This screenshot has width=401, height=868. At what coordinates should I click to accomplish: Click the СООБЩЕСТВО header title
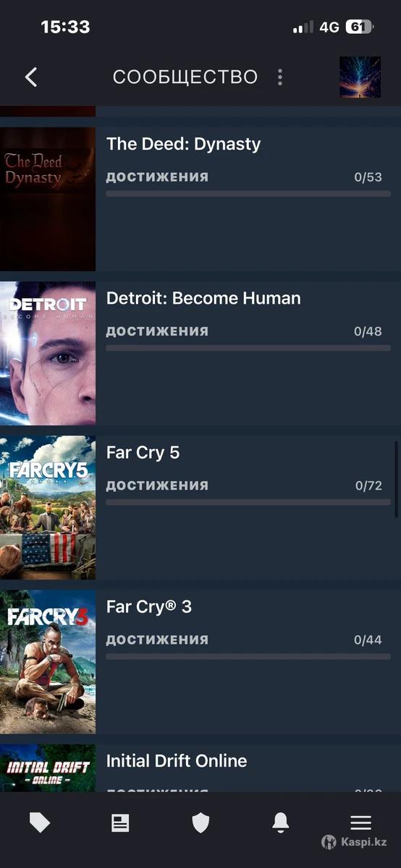click(185, 77)
